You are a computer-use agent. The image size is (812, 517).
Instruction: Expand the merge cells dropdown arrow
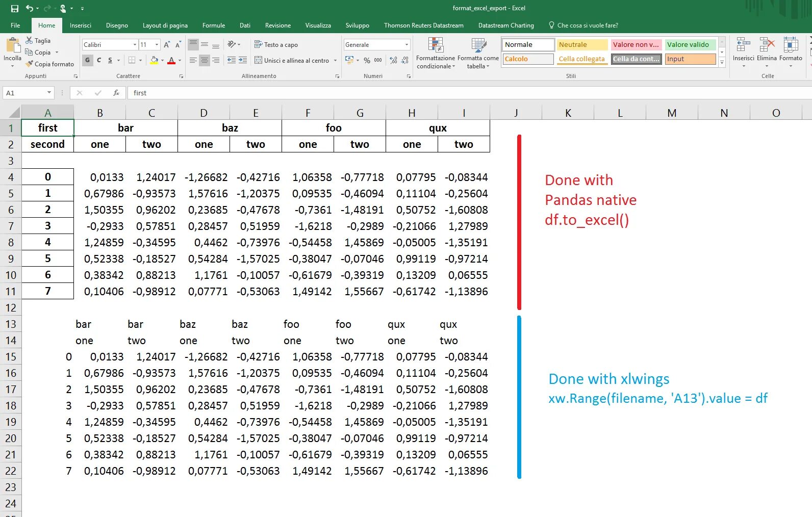pyautogui.click(x=335, y=60)
